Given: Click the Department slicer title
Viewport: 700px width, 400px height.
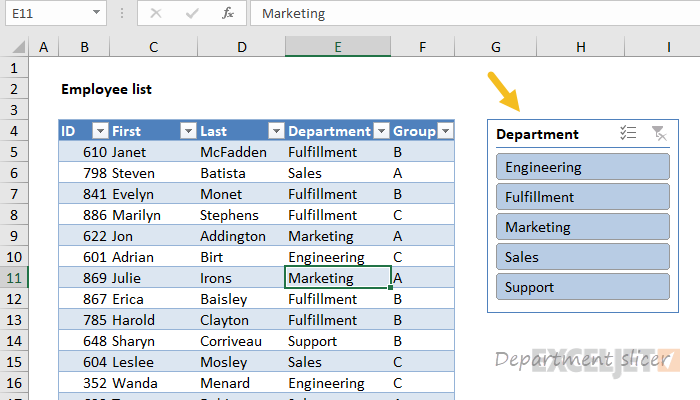Looking at the screenshot, I should click(538, 134).
